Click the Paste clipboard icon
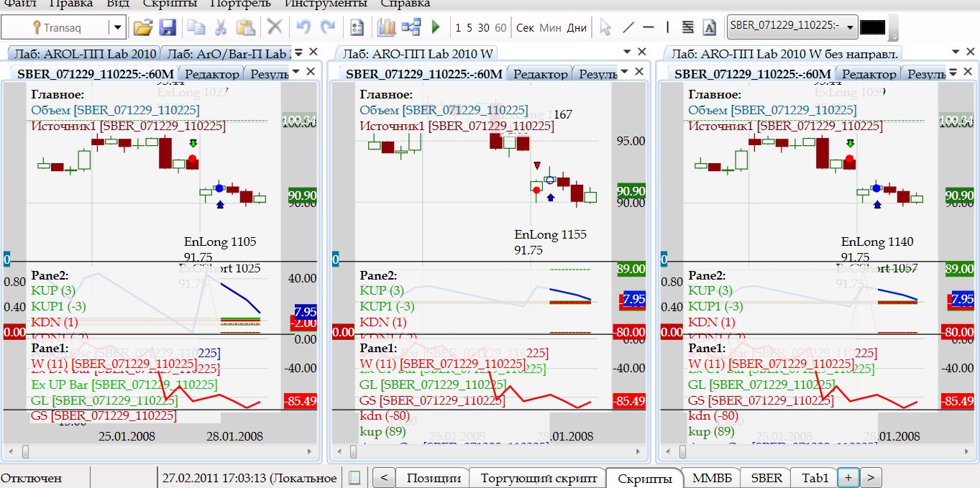 pyautogui.click(x=246, y=28)
